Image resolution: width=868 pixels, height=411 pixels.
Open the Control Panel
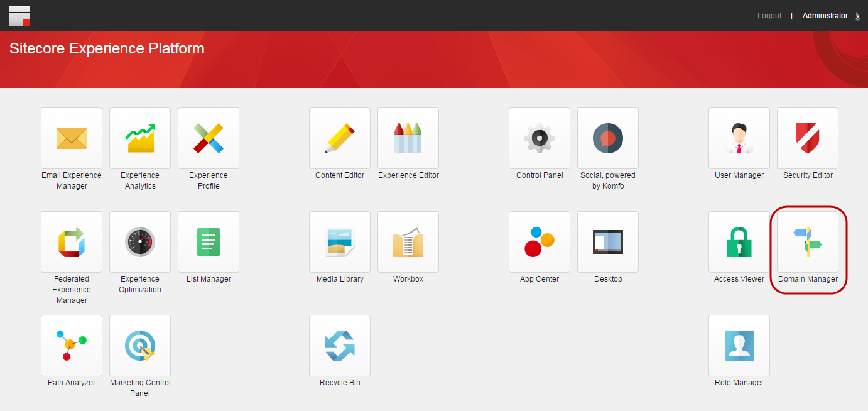point(539,138)
